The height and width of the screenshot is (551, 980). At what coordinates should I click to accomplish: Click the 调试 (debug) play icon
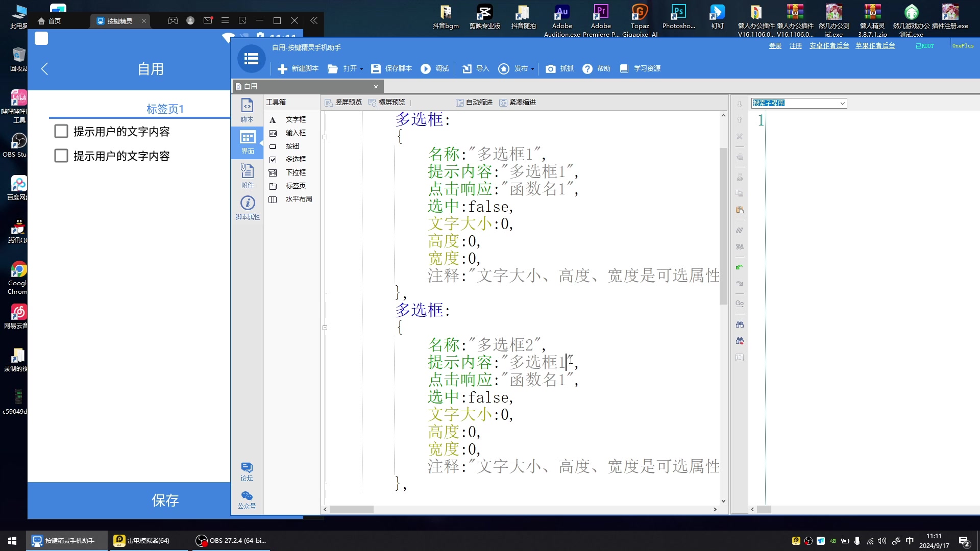[x=426, y=69]
